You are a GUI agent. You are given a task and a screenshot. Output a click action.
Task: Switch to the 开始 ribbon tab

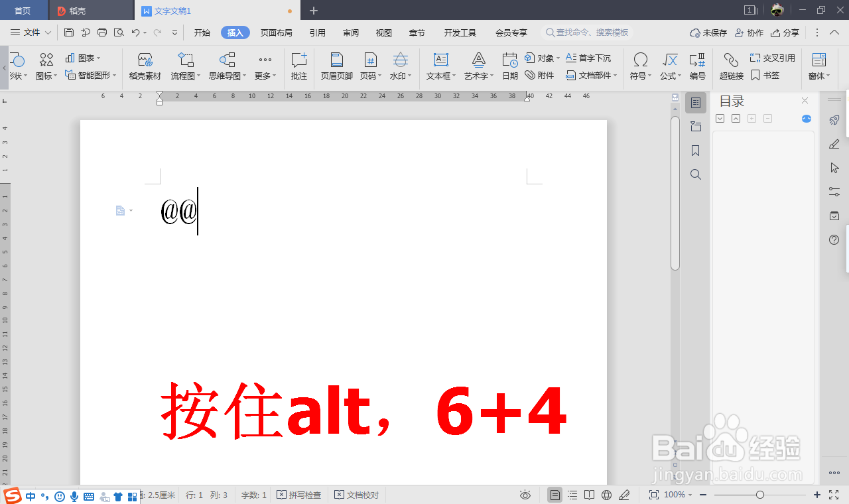point(202,32)
